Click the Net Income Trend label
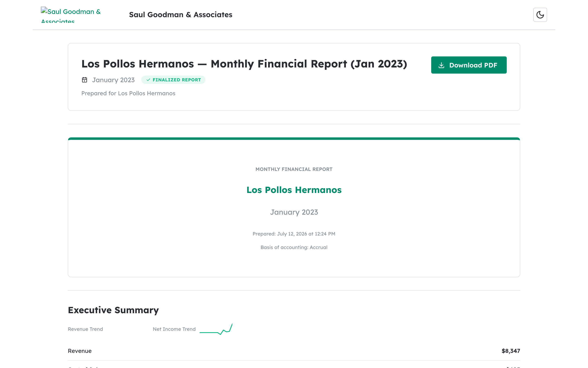 (x=174, y=329)
